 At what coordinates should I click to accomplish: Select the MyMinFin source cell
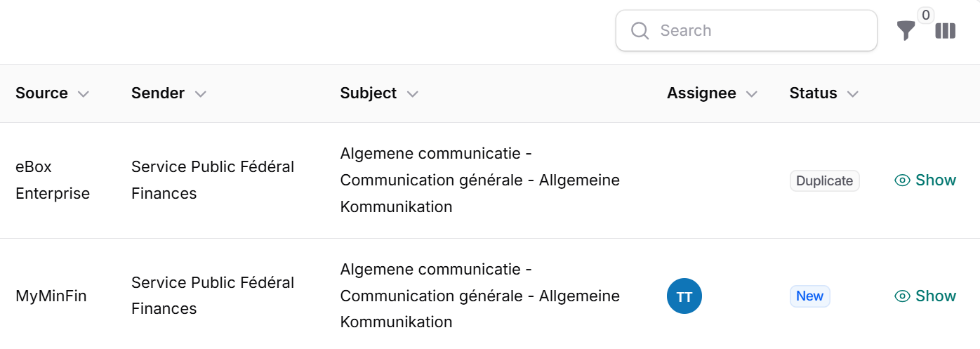[51, 296]
